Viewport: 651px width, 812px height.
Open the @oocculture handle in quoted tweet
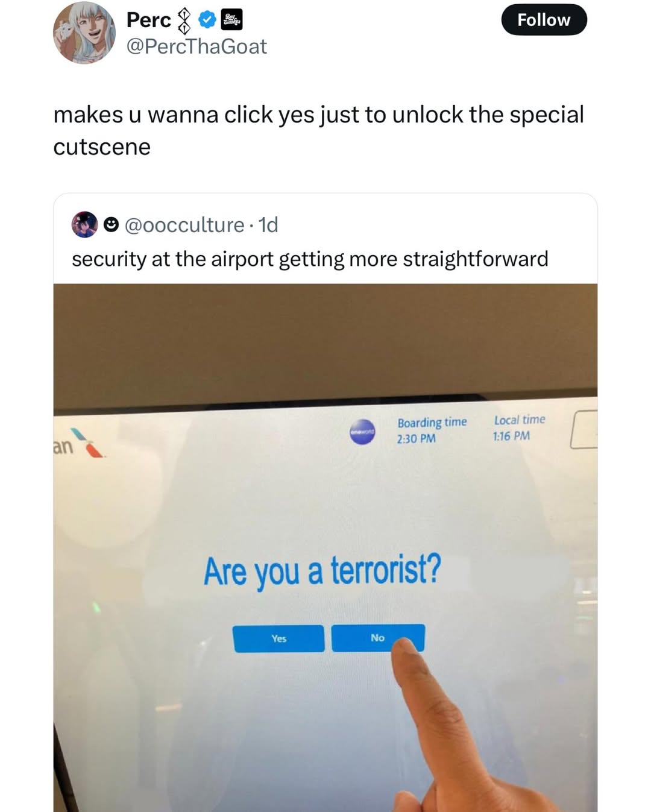click(184, 225)
